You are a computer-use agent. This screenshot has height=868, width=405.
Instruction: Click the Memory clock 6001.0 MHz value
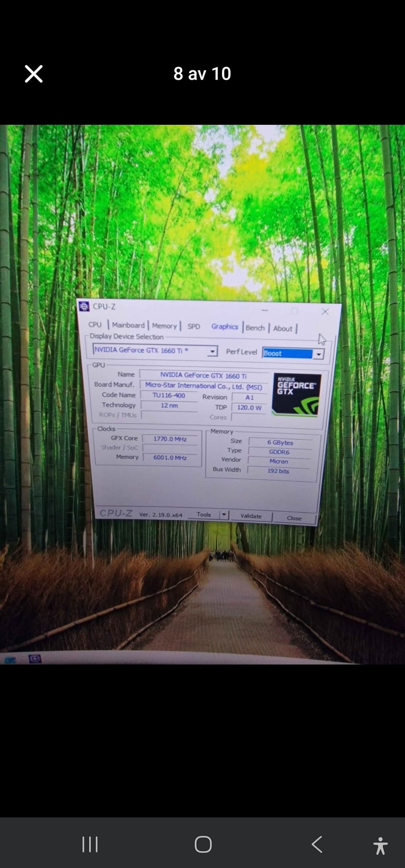170,457
